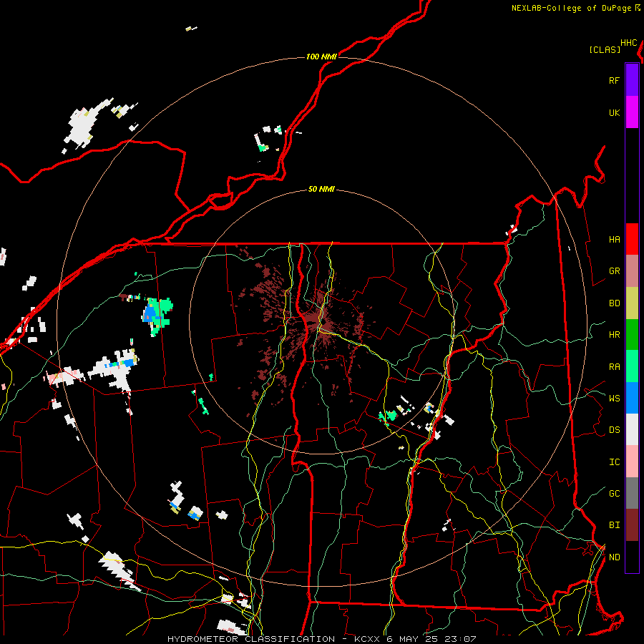Click the brown BI legend swatch
This screenshot has width=644, height=644.
(x=632, y=525)
